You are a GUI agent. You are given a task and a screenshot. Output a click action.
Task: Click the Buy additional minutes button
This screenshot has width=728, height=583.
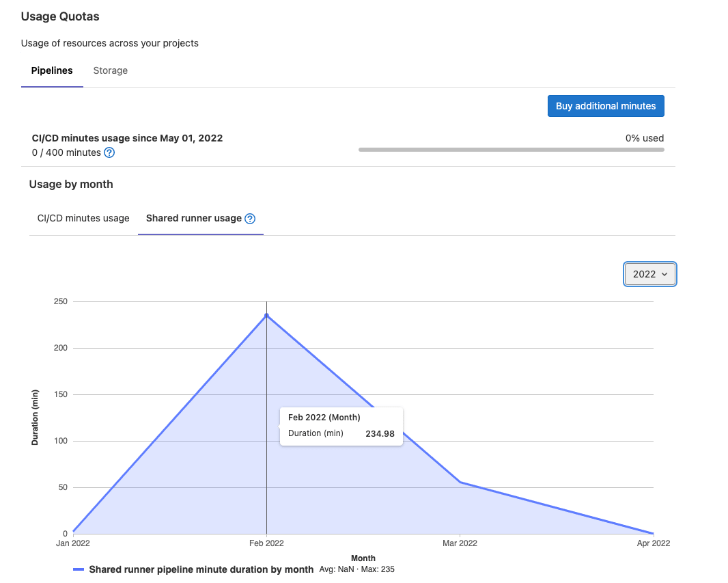click(605, 105)
